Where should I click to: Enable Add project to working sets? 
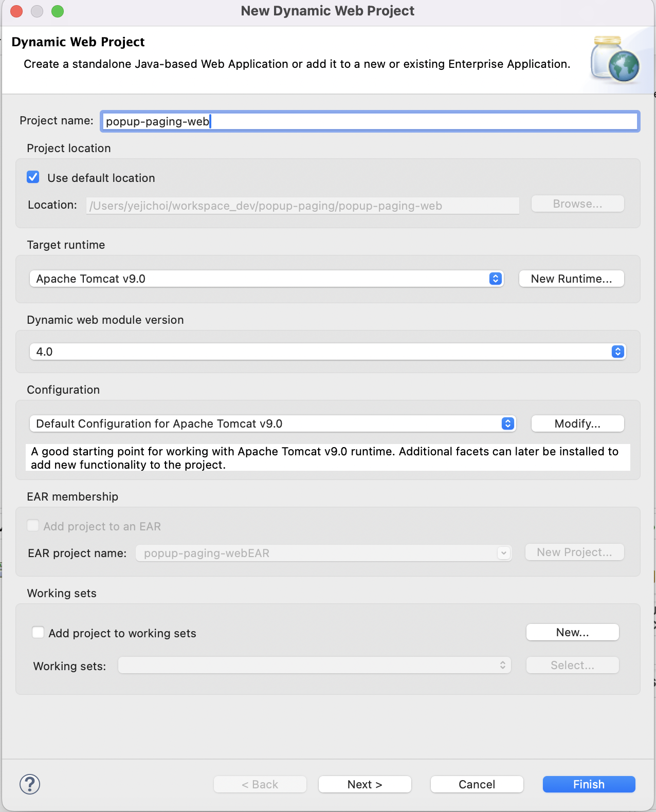pos(38,632)
